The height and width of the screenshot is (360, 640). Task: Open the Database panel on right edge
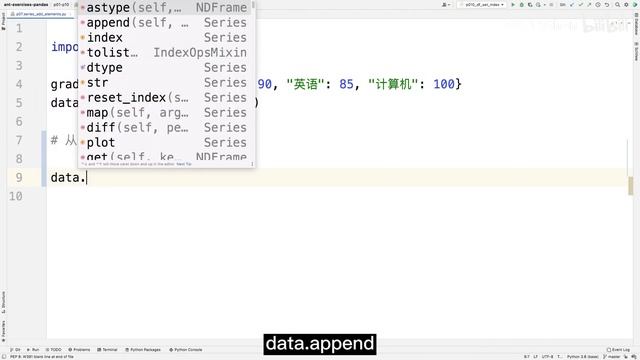[636, 24]
